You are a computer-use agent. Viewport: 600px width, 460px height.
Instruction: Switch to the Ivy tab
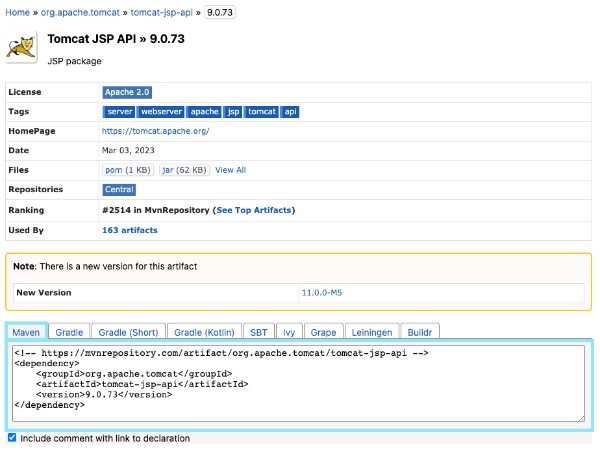[x=289, y=332]
